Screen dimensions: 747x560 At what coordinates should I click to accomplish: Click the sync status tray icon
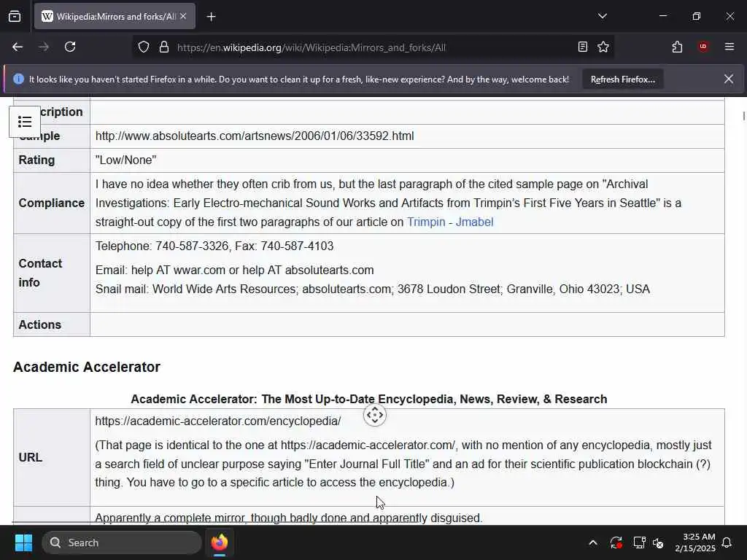click(x=616, y=542)
